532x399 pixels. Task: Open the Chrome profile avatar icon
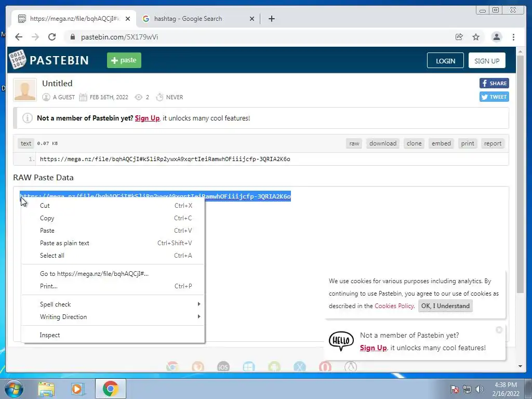click(x=496, y=37)
